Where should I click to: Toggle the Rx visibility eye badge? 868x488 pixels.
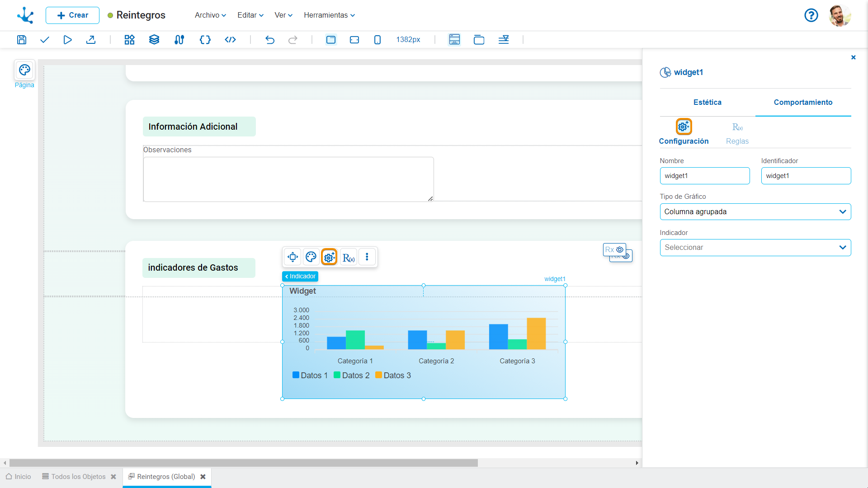click(x=614, y=249)
